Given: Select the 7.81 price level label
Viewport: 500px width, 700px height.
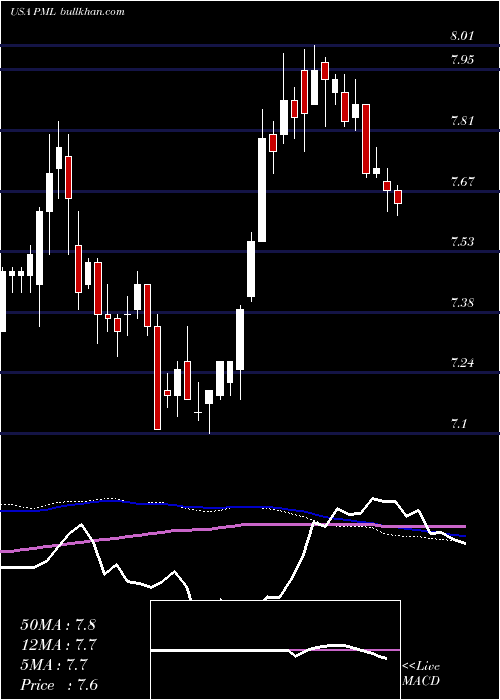Looking at the screenshot, I should pos(462,121).
